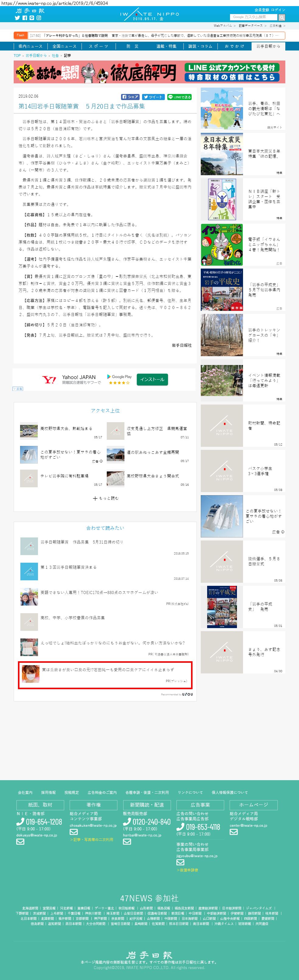
Task: Click the Yahoo! JAPAN インストール button
Action: pos(152,379)
